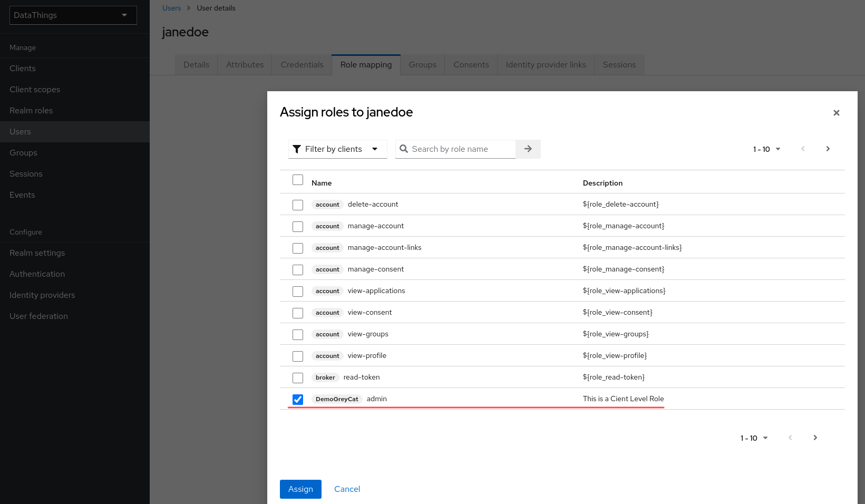Screen dimensions: 865x504
Task: Check the delete-account role checkbox
Action: pyautogui.click(x=298, y=205)
